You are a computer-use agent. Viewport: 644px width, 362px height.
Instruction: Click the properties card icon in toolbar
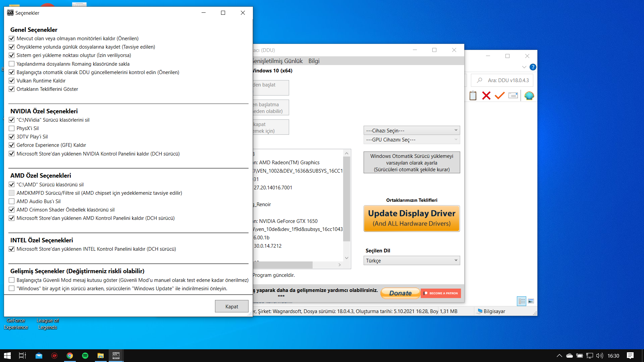513,96
